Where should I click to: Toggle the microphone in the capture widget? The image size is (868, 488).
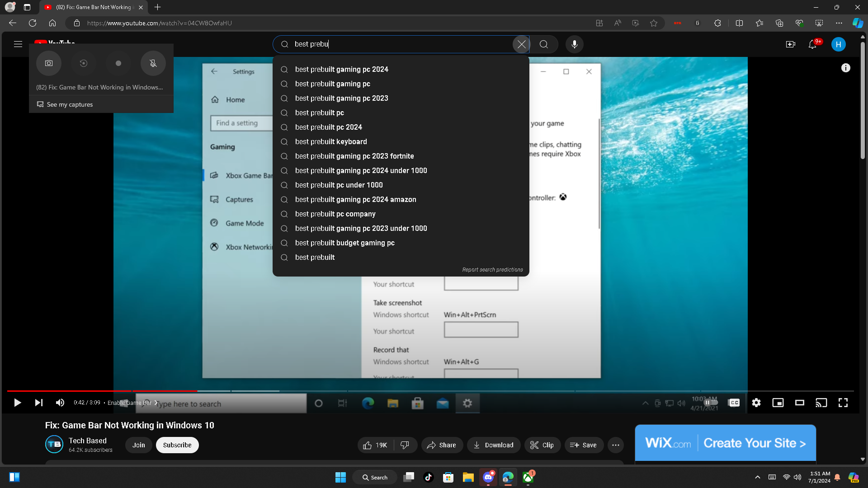(153, 63)
